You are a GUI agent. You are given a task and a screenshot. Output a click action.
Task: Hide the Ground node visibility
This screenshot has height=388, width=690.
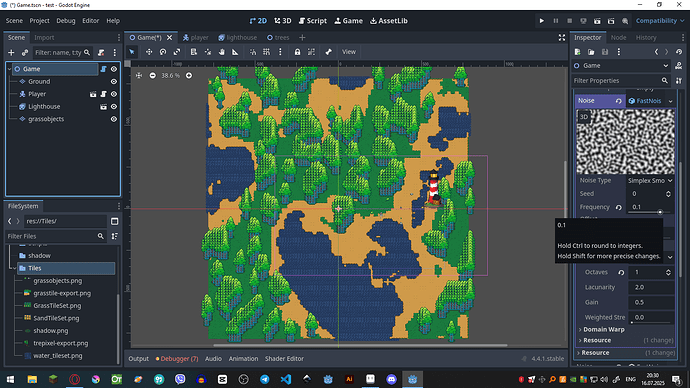pos(114,82)
